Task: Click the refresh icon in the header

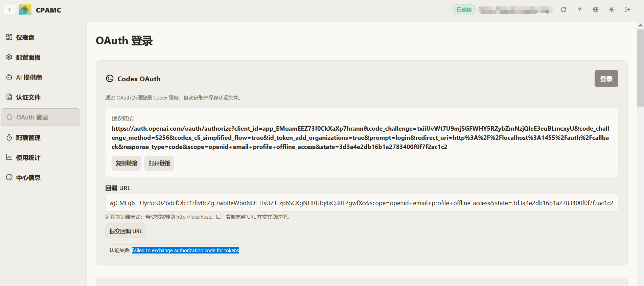Action: coord(563,9)
